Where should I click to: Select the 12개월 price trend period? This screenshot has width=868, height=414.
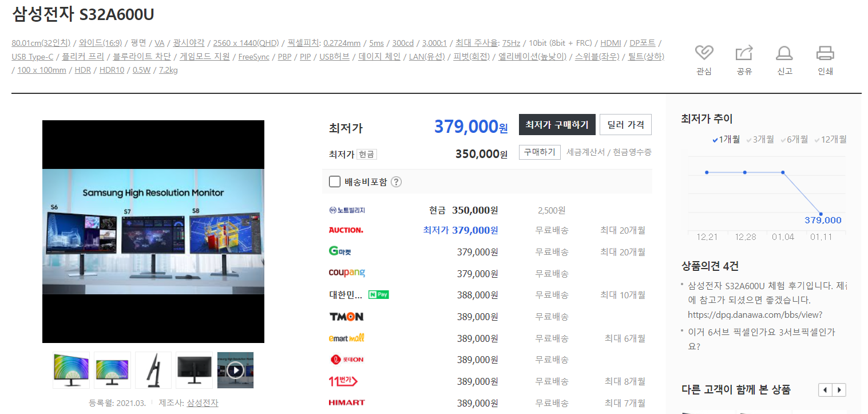(x=830, y=139)
